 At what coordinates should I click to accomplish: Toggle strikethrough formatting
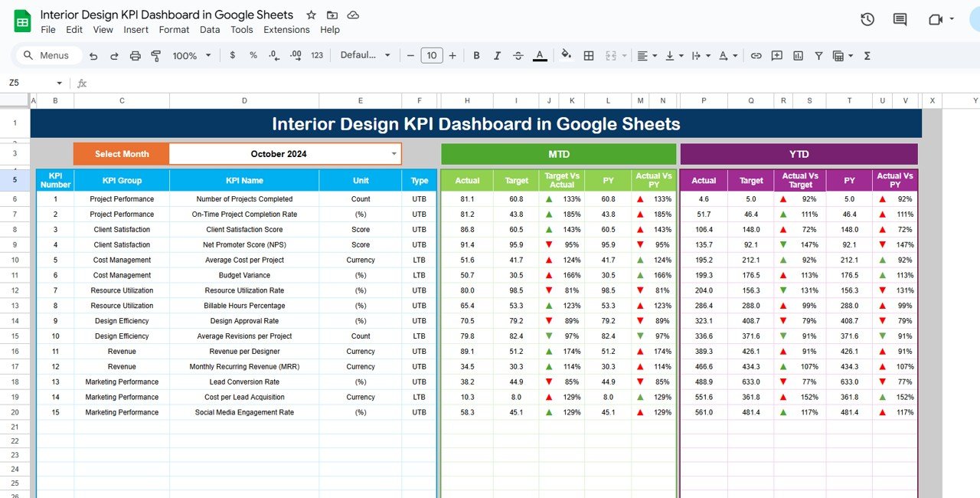point(518,56)
